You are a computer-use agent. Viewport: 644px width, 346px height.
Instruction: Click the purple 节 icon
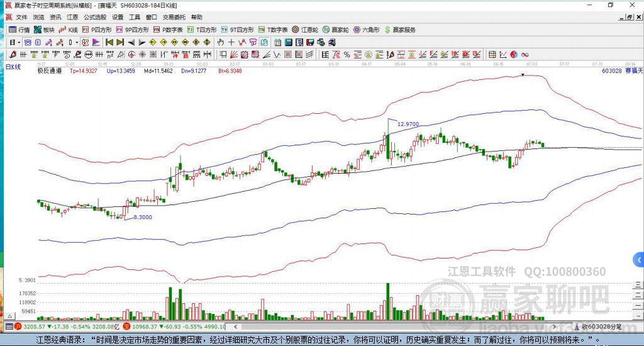[253, 42]
